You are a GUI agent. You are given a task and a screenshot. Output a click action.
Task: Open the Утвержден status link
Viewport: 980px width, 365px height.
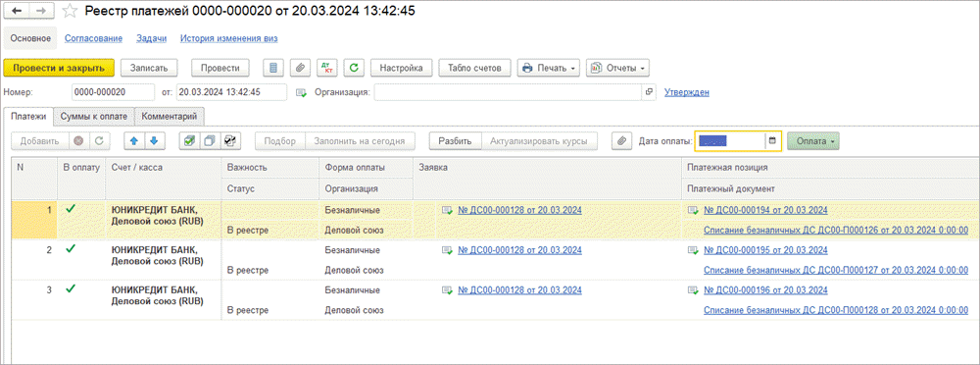pyautogui.click(x=686, y=92)
